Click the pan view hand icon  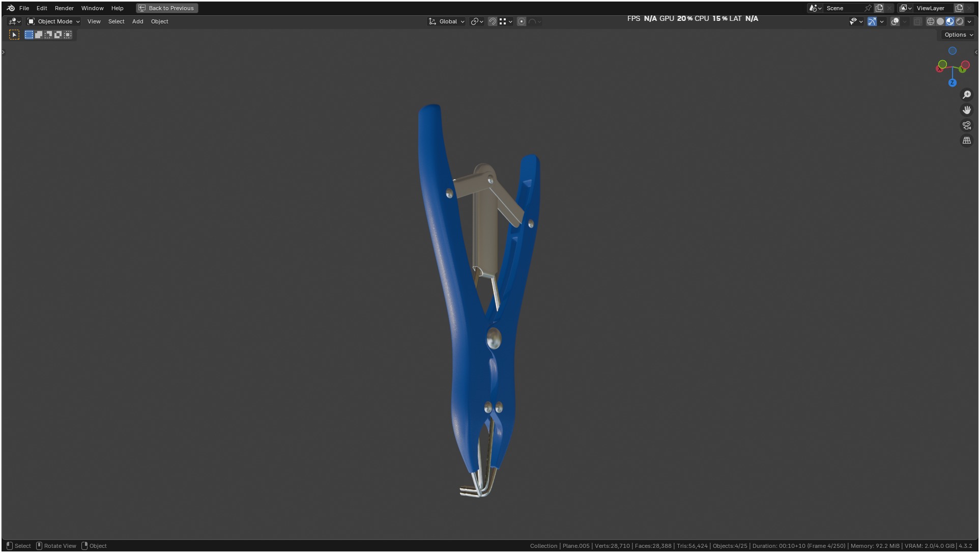click(x=967, y=110)
